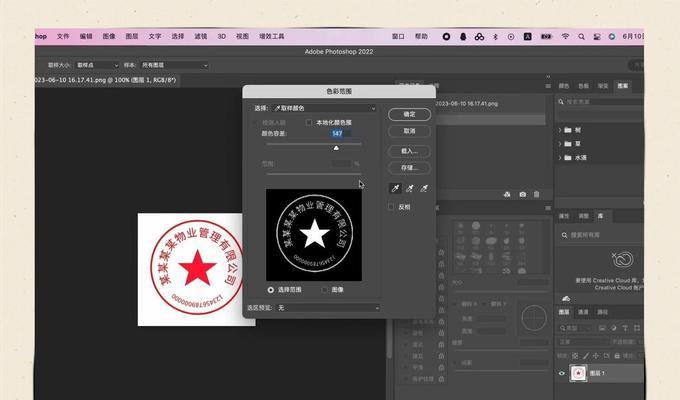Click the pattern search field
680x400 pixels.
(601, 102)
